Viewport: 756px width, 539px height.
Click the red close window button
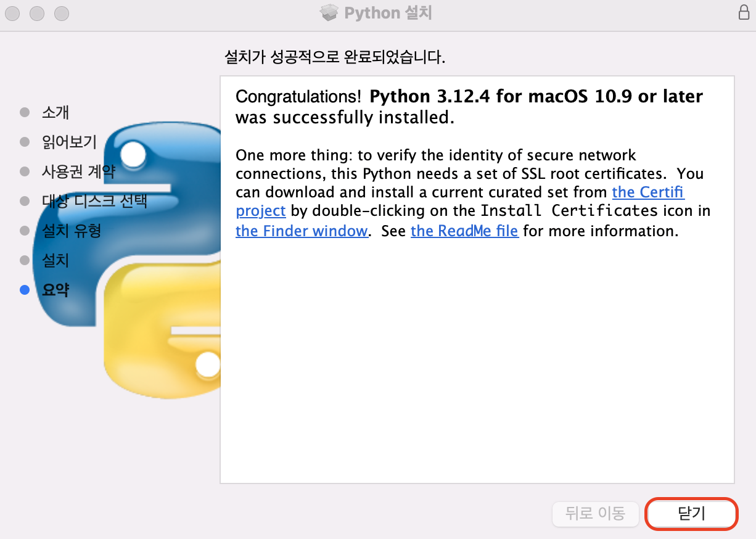tap(12, 13)
